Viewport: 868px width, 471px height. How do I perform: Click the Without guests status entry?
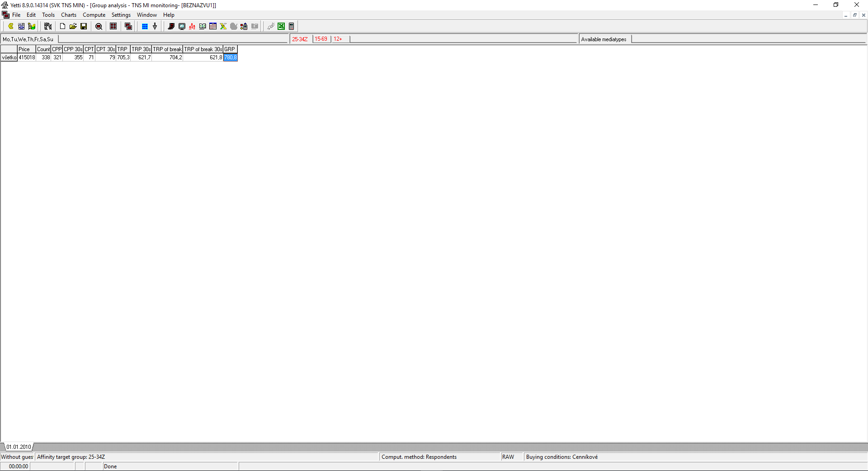pyautogui.click(x=17, y=457)
